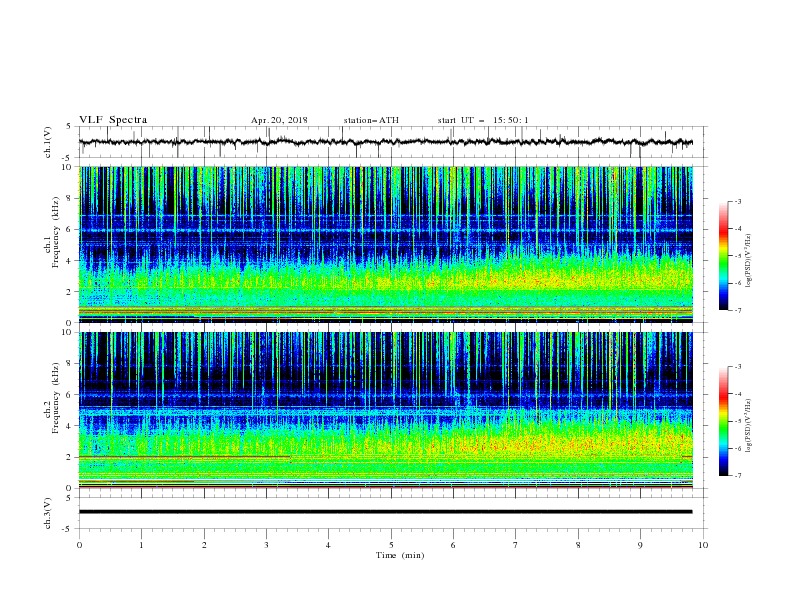Select the "Apr. 20, 2018" date text
The width and height of the screenshot is (792, 612).
tap(279, 120)
